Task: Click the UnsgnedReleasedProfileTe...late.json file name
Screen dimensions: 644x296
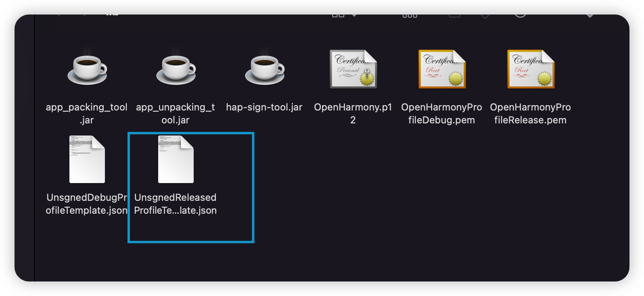Action: coord(176,204)
